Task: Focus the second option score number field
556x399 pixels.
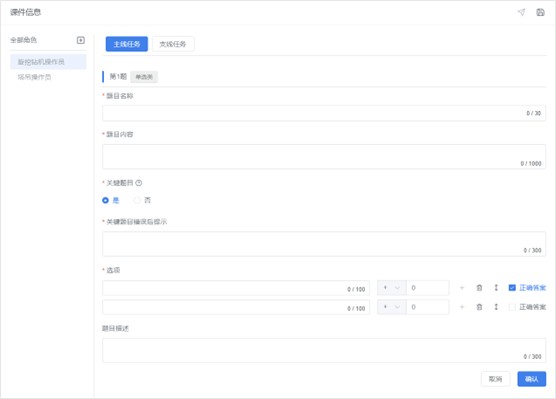Action: click(x=428, y=307)
